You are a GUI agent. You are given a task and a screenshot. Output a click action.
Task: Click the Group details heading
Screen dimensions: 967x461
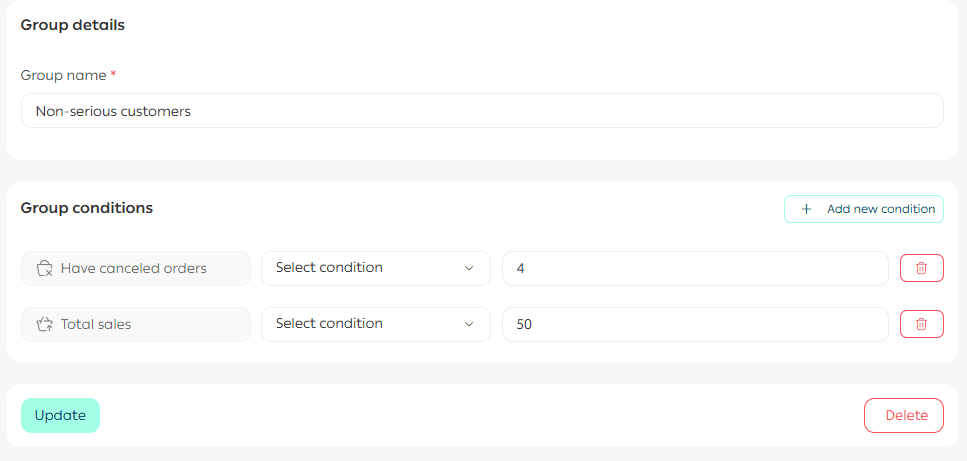(72, 25)
